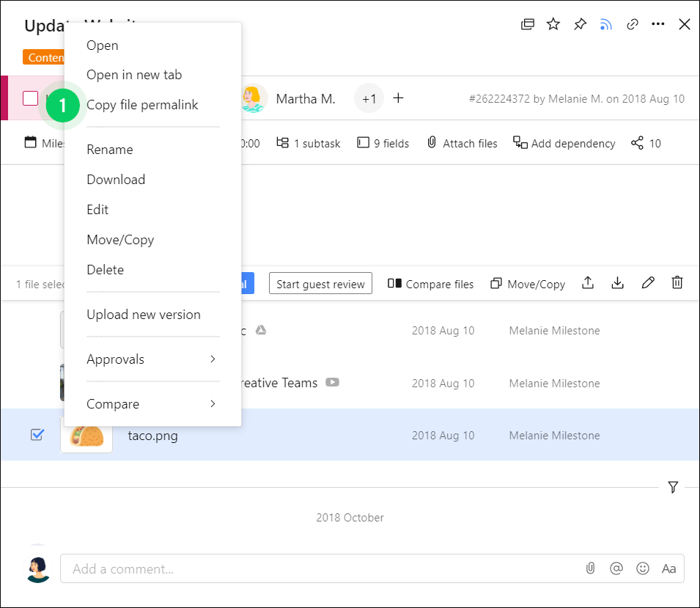Select Upload new version from menu
Image resolution: width=700 pixels, height=608 pixels.
click(x=142, y=314)
